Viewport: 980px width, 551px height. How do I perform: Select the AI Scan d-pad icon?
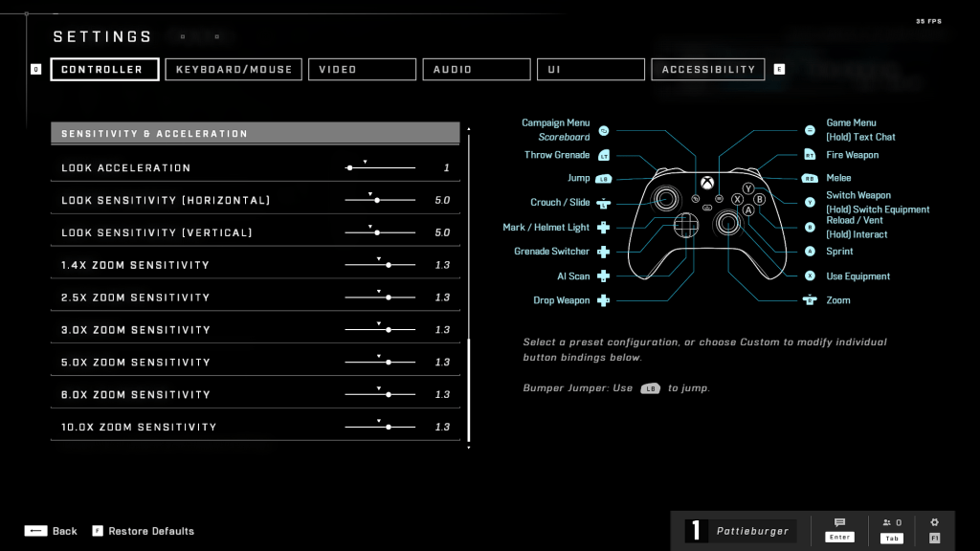coord(604,276)
